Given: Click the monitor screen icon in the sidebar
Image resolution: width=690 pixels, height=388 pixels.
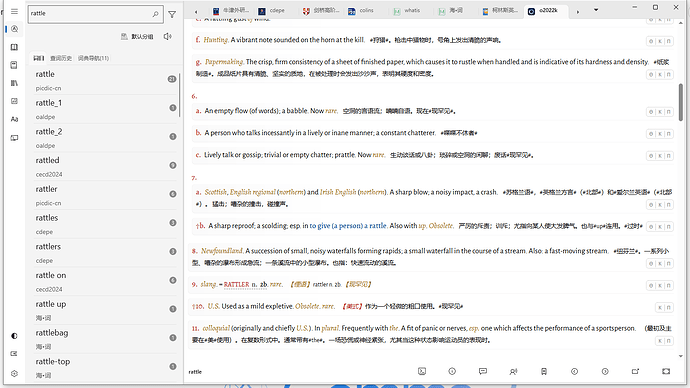Looking at the screenshot, I should click(x=14, y=138).
